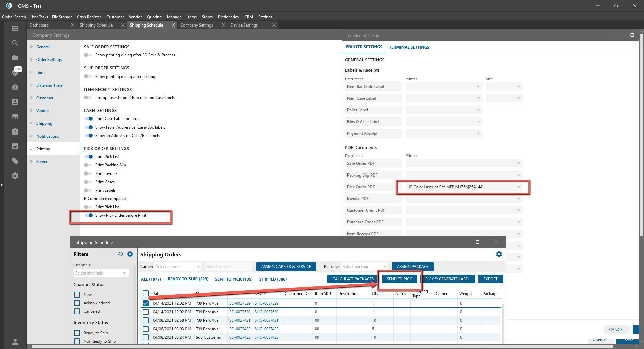Open the gear settings icon in left sidebar

[x=15, y=176]
